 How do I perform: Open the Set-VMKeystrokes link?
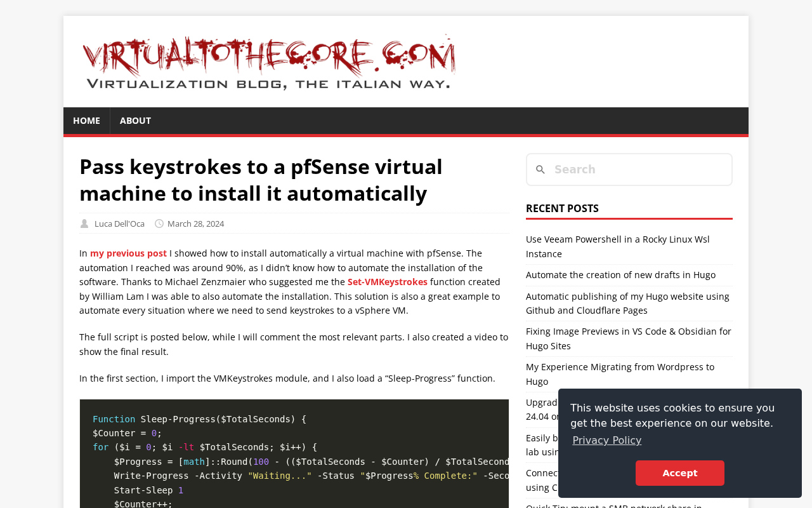click(x=387, y=281)
